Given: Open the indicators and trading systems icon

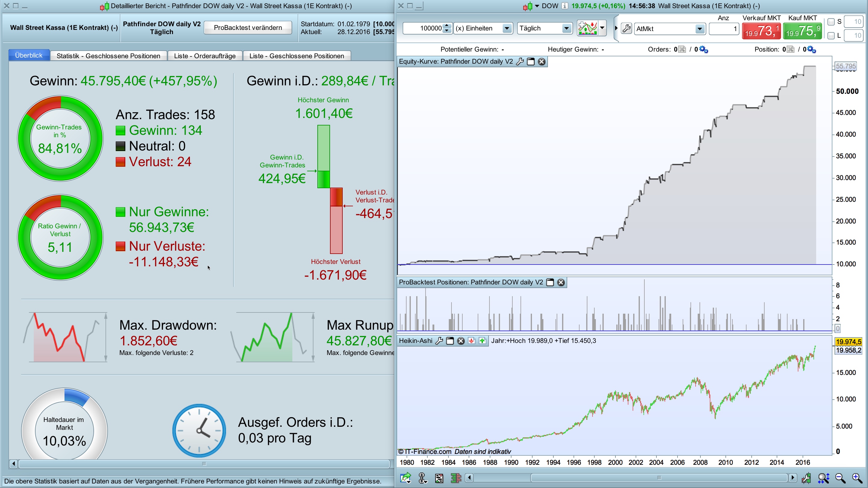Looking at the screenshot, I should point(587,28).
